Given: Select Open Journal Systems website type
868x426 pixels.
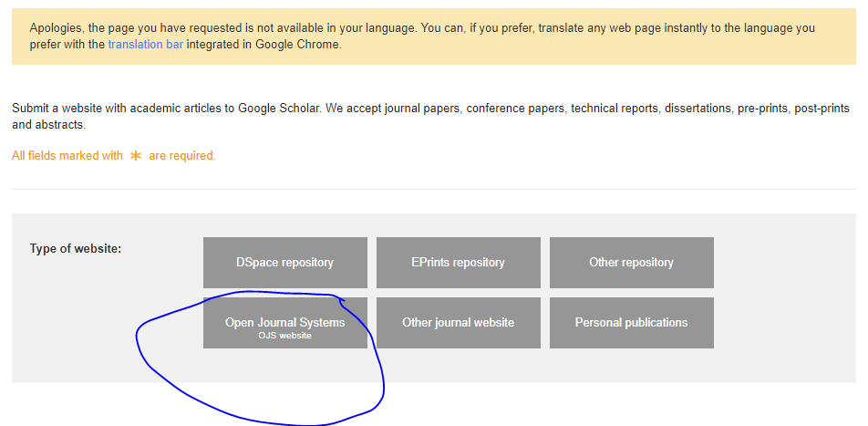Looking at the screenshot, I should [x=284, y=322].
